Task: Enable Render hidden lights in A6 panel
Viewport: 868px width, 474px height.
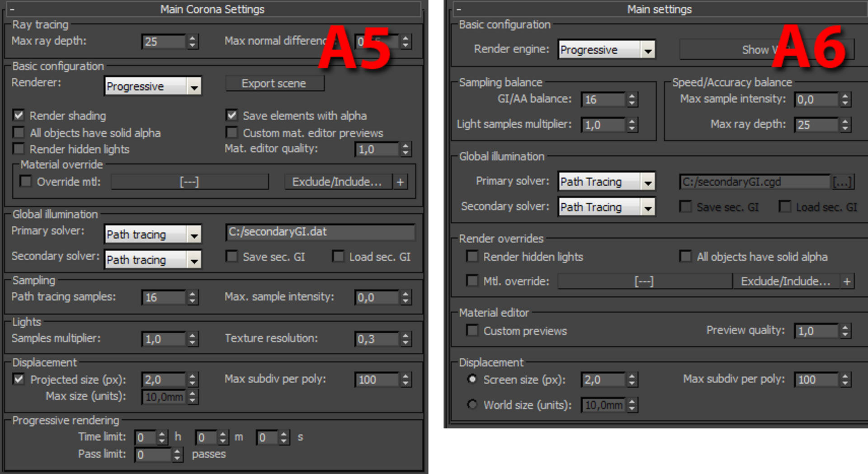Action: click(x=472, y=256)
